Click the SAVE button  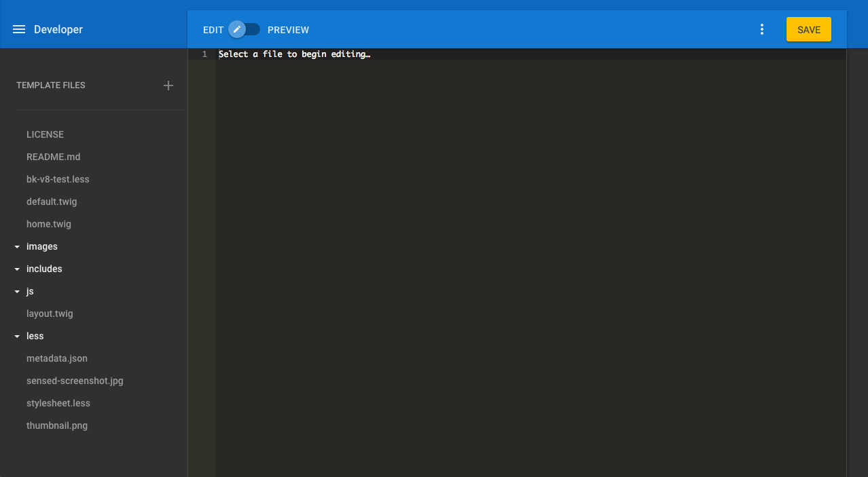coord(808,29)
